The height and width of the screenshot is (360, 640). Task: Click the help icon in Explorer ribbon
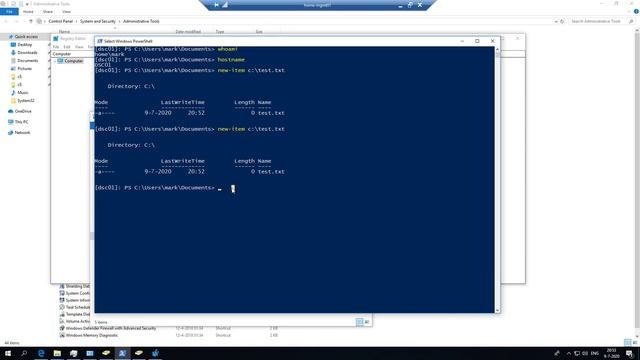[636, 11]
